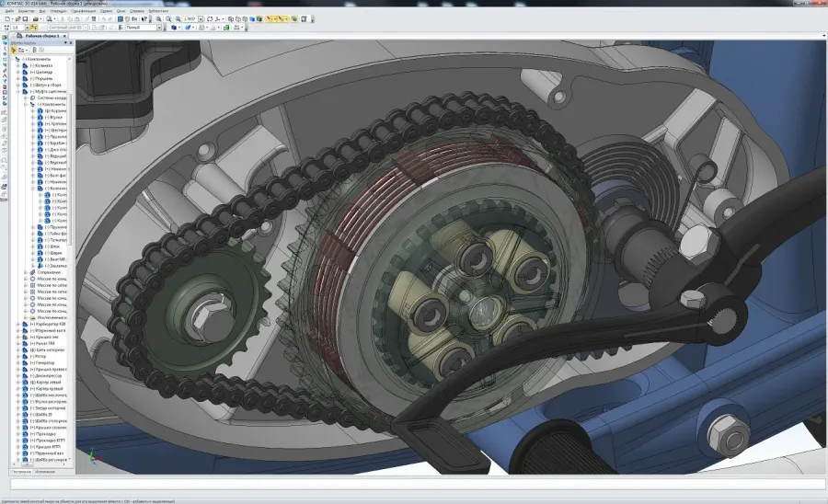Print using the printer toolbar icon
The image size is (828, 504).
(x=35, y=19)
